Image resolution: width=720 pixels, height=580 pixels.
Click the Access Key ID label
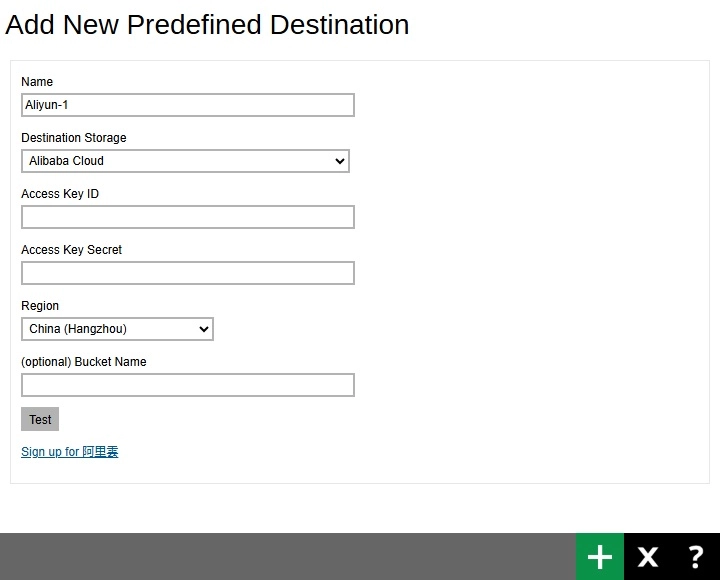pos(60,194)
